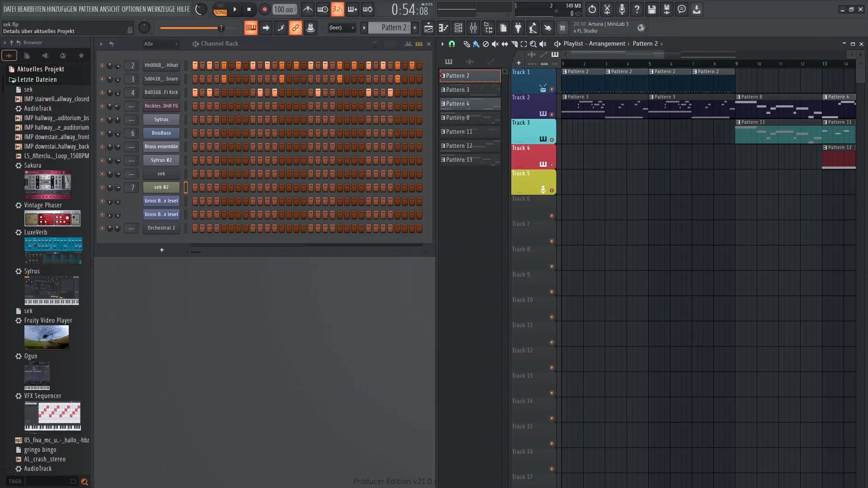Stop playback with the Stop button
Viewport: 868px width, 488px height.
tap(249, 9)
